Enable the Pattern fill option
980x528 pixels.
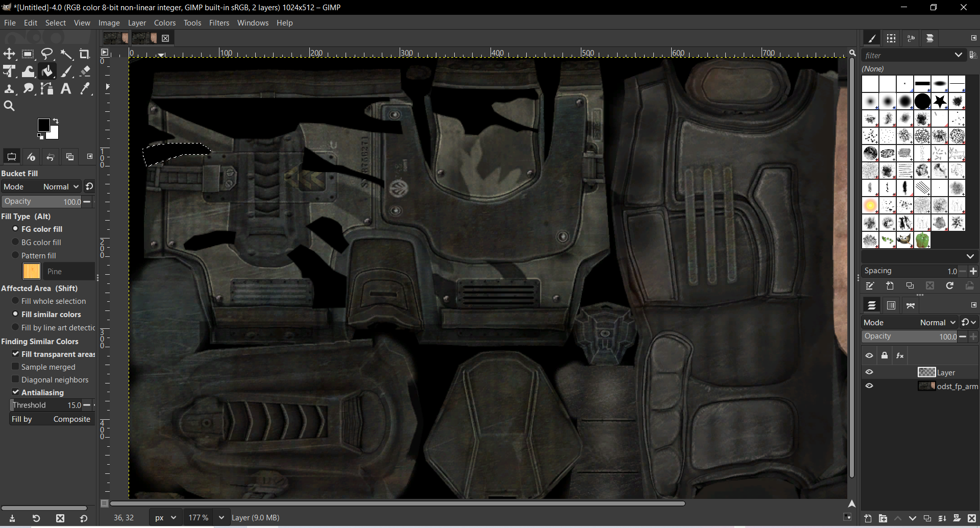15,255
